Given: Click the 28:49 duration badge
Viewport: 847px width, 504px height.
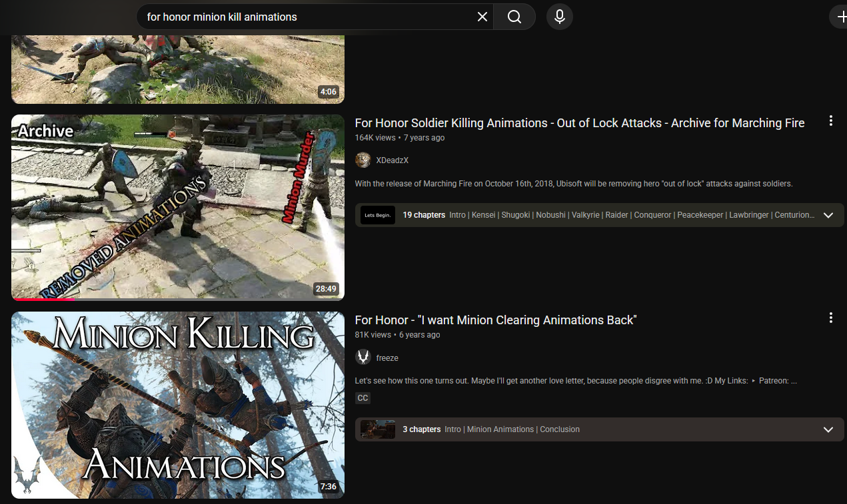Looking at the screenshot, I should (327, 289).
